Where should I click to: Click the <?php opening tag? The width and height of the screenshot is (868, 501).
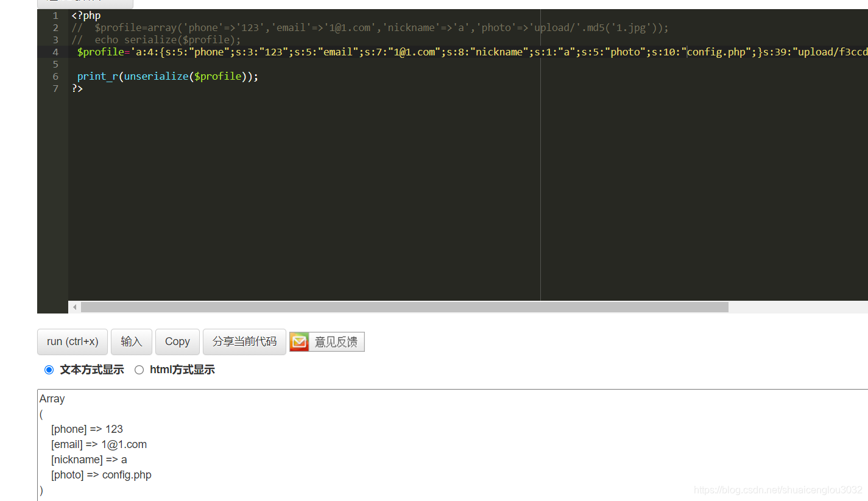point(86,15)
